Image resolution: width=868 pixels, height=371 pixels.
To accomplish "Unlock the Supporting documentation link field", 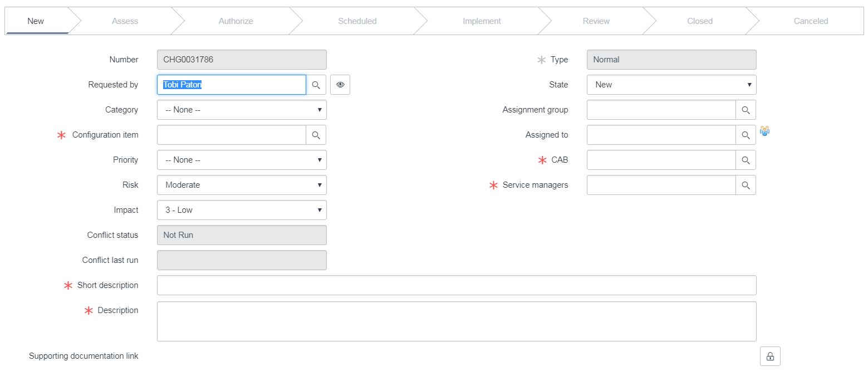I will pyautogui.click(x=770, y=356).
